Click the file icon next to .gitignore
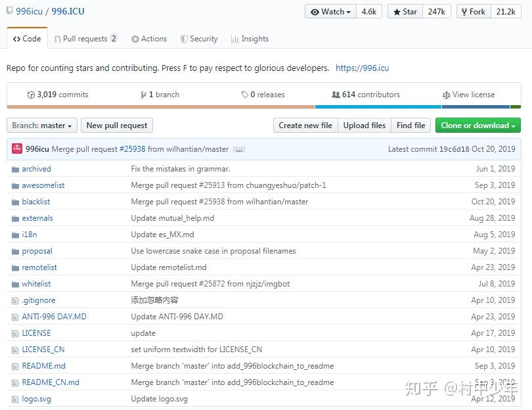Screen dimensions: 532x410 [x=15, y=301]
